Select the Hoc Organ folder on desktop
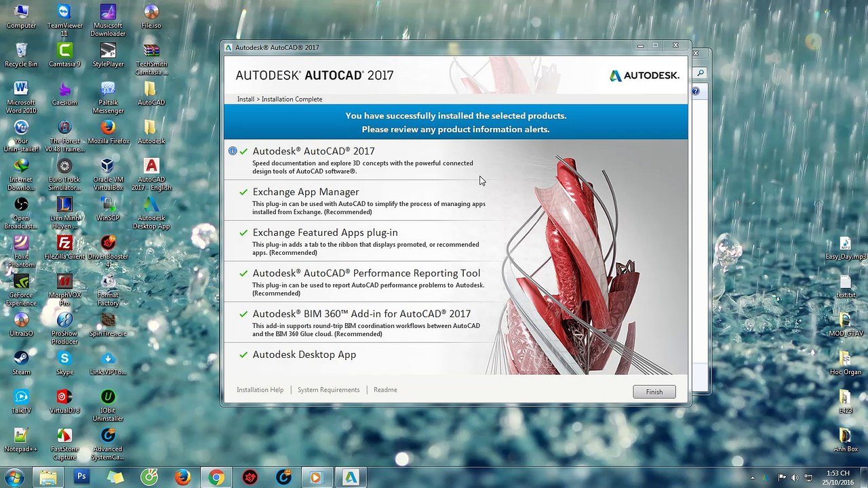Image resolution: width=868 pixels, height=488 pixels. (845, 364)
